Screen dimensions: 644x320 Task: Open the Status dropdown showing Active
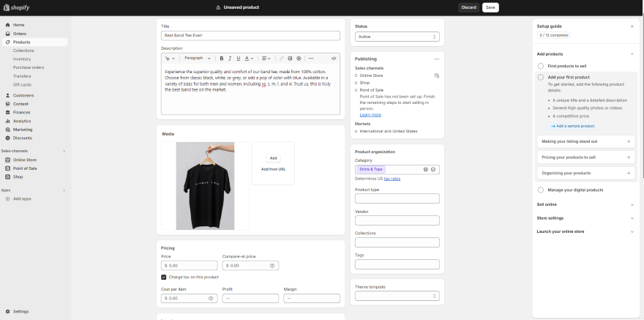click(x=397, y=37)
